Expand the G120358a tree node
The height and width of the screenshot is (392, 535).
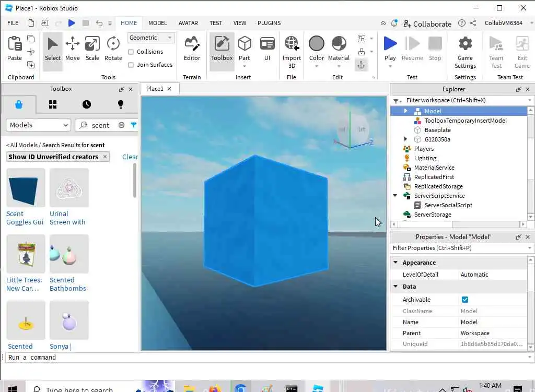[x=405, y=139]
